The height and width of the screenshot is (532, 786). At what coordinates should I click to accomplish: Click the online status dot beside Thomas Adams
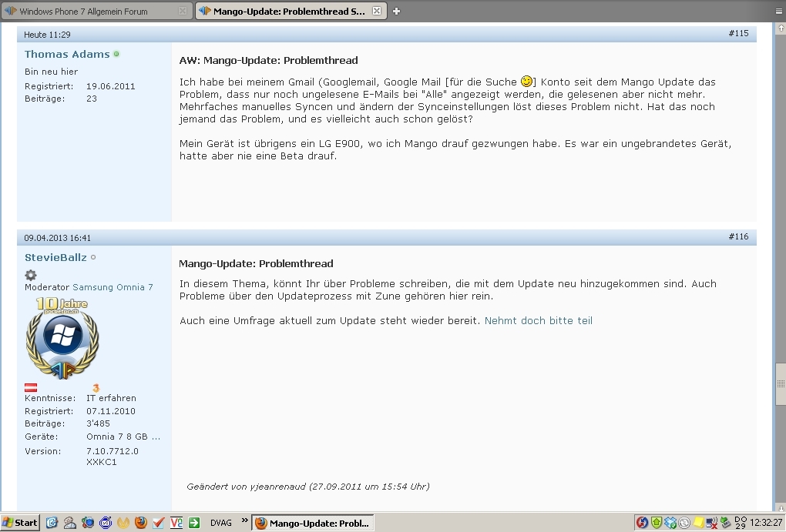point(116,54)
